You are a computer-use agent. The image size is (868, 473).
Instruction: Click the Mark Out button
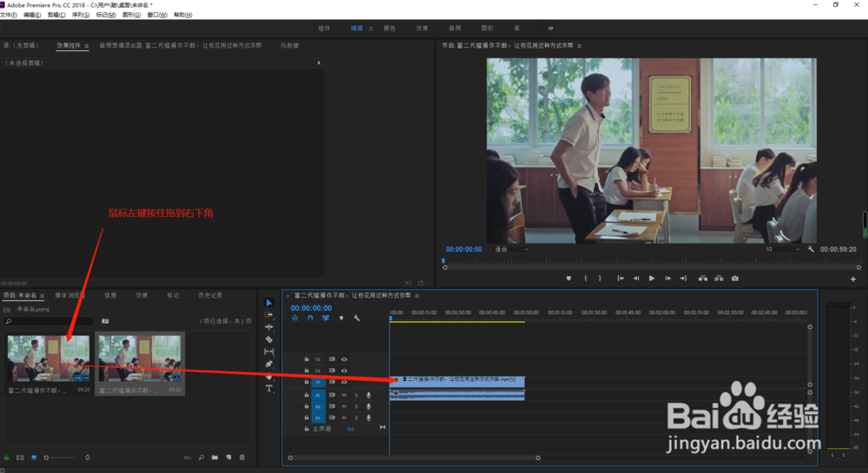coord(600,279)
